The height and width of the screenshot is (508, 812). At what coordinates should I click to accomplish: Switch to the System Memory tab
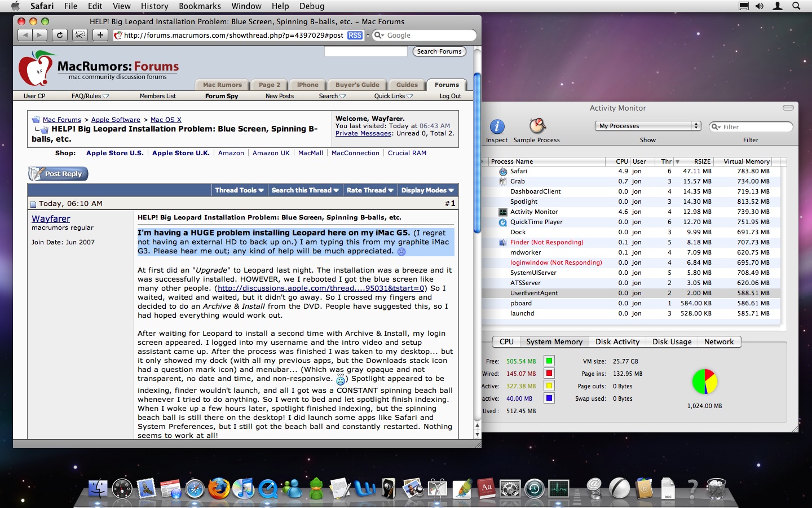coord(554,341)
